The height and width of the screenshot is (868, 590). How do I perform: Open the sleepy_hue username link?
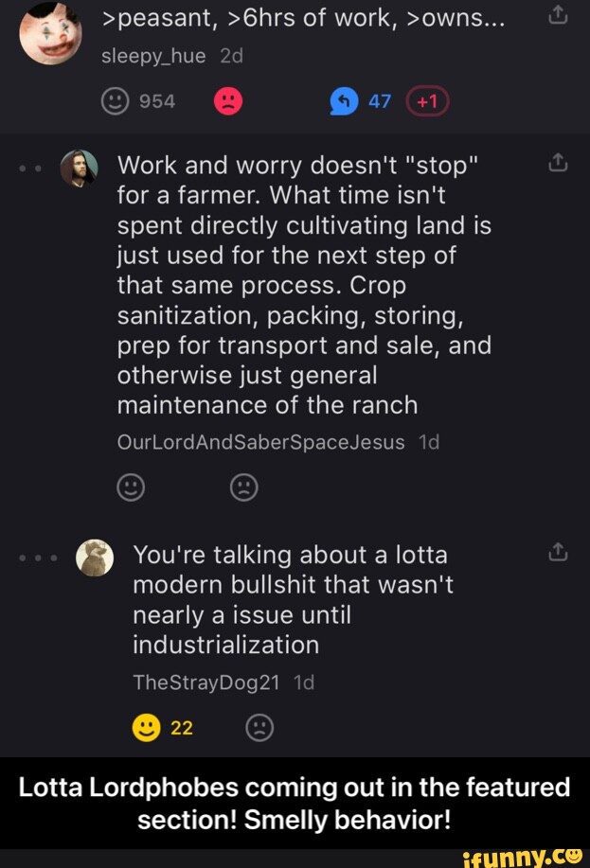click(153, 56)
